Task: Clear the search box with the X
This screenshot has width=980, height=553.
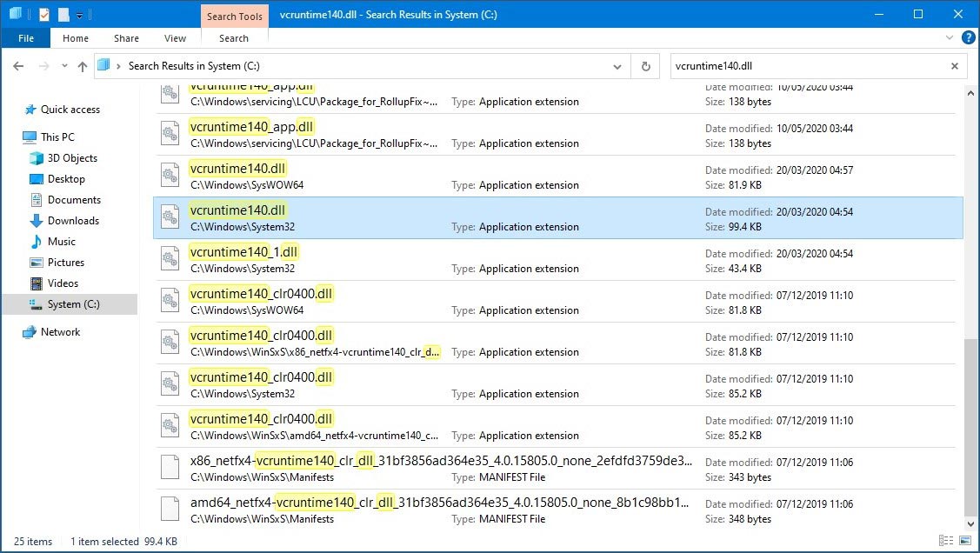Action: click(x=955, y=66)
